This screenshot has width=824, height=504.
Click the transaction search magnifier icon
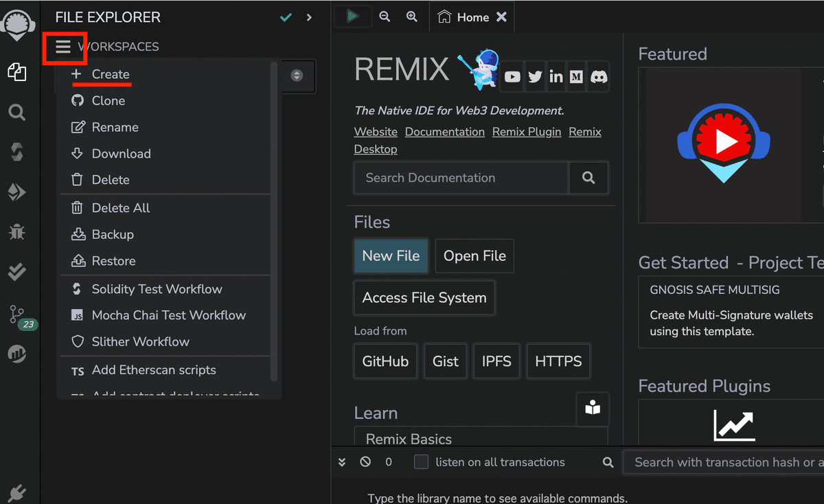(608, 463)
